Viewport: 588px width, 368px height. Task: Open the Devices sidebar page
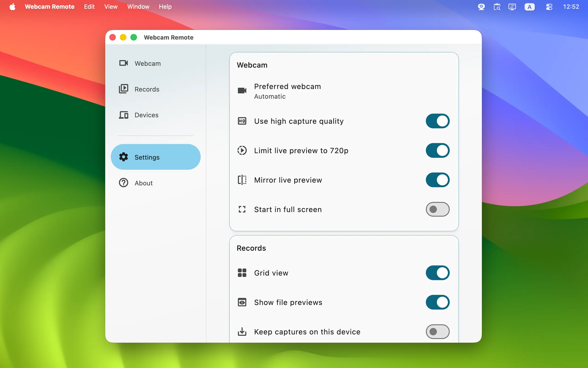coord(155,115)
